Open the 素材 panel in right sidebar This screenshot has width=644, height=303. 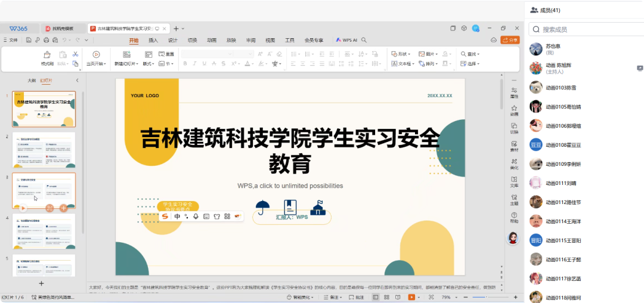pos(514,146)
